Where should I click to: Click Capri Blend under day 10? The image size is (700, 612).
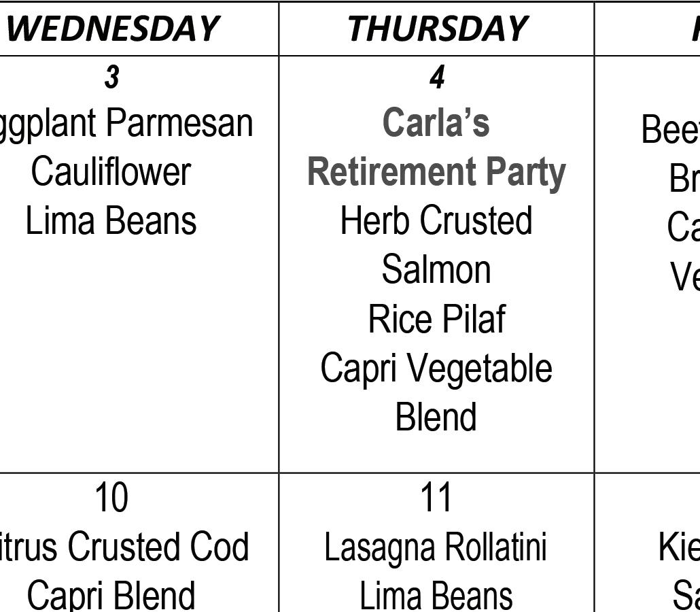111,596
